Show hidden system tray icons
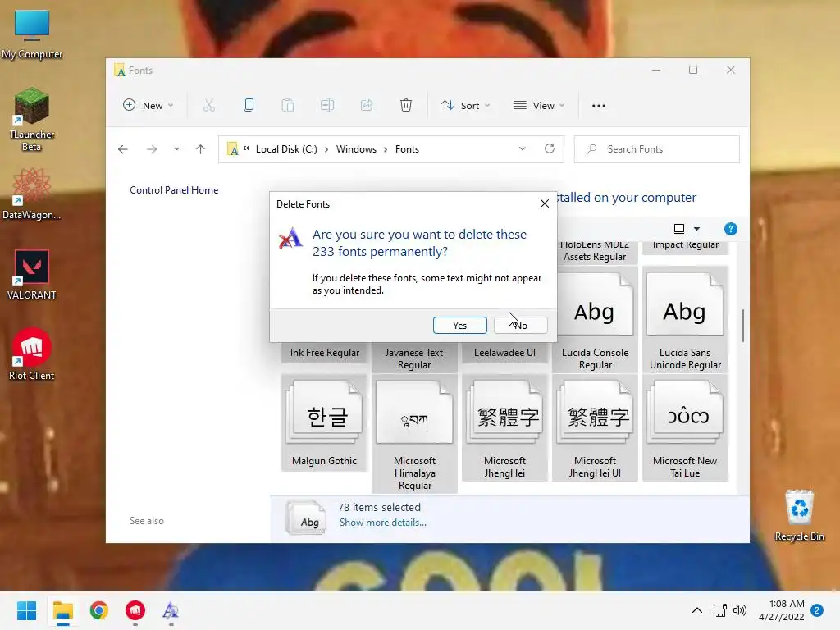 697,610
